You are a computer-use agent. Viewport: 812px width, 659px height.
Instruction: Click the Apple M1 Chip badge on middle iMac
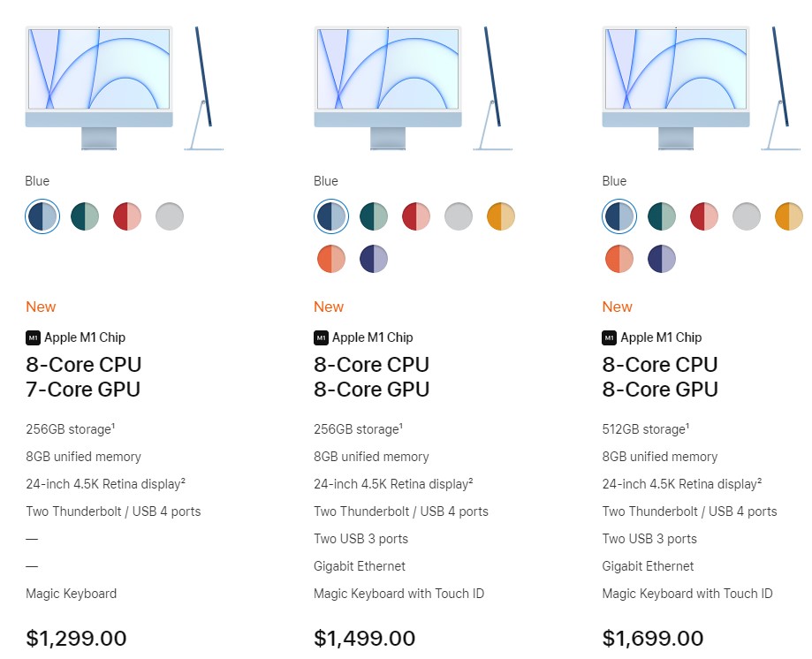[x=320, y=337]
